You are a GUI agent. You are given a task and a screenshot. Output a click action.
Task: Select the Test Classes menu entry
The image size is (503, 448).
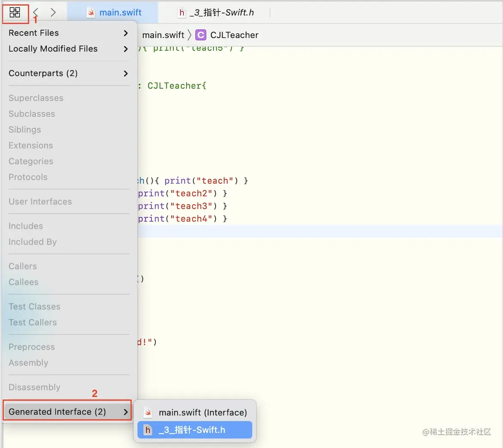tap(34, 306)
